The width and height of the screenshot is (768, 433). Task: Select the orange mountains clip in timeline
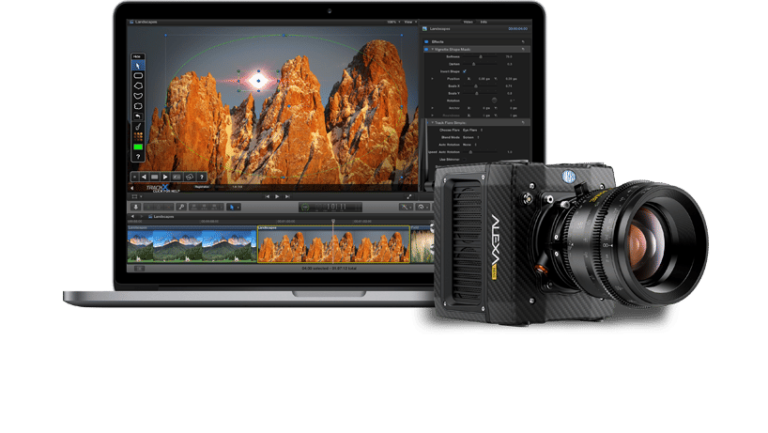pyautogui.click(x=334, y=244)
